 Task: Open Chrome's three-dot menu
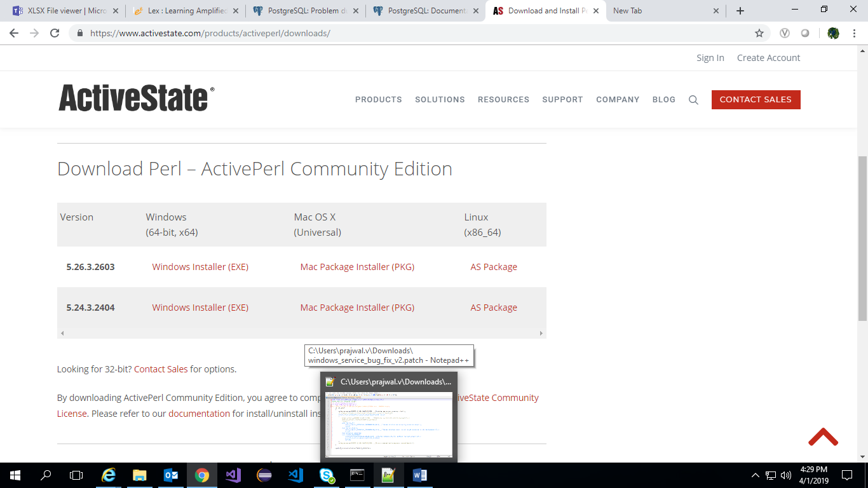[x=855, y=33]
